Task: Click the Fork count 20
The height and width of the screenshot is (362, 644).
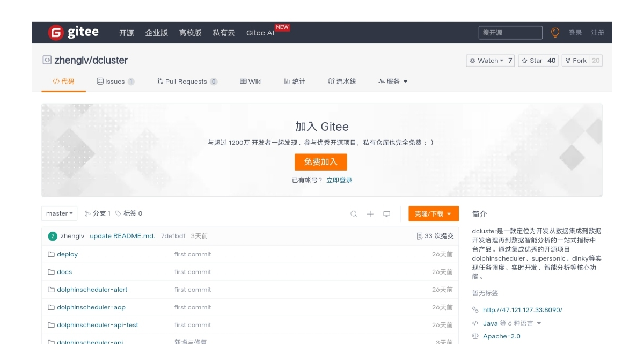Action: coord(596,61)
